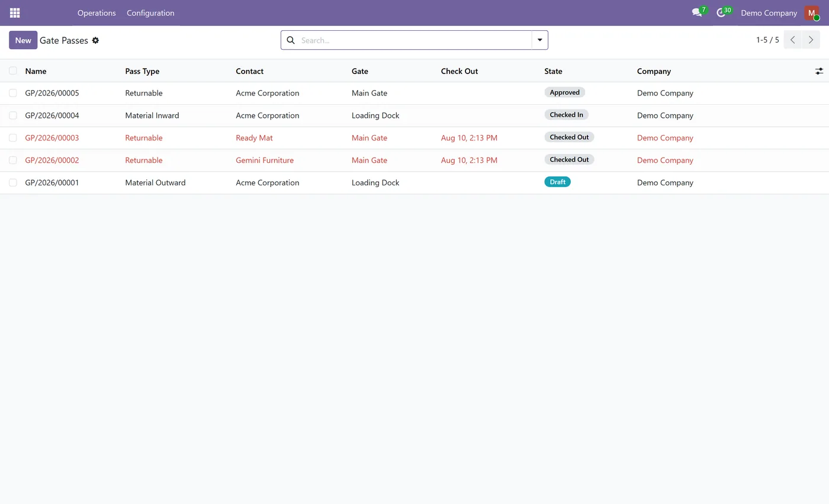Sort by the Name column header
Screen dimensions: 829x504
pyautogui.click(x=36, y=71)
